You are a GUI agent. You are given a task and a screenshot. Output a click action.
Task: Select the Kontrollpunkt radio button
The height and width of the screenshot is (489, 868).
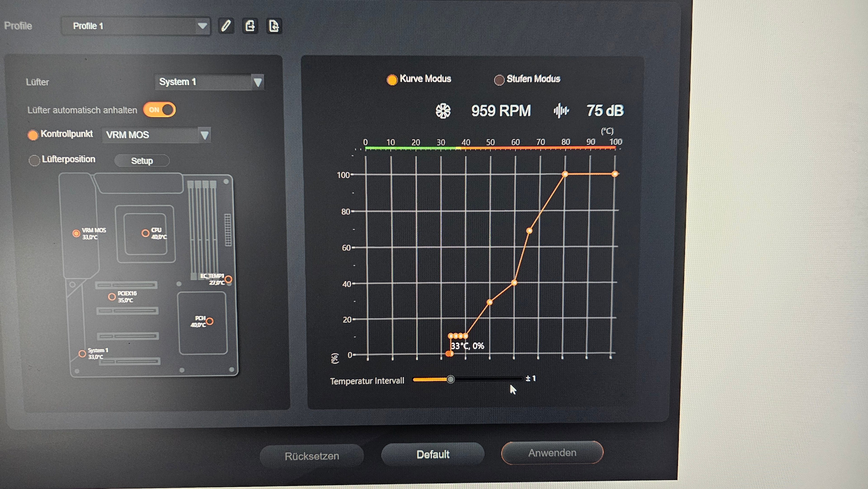[x=33, y=135]
